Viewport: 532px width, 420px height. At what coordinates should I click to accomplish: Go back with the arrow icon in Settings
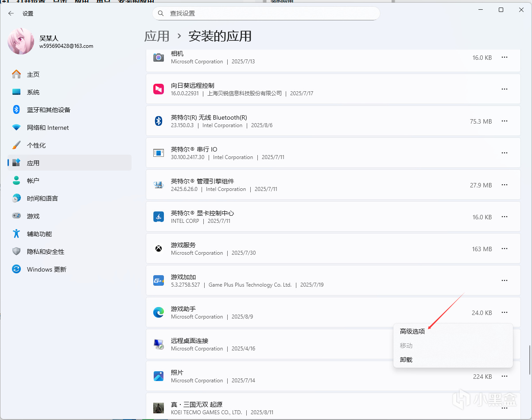[x=11, y=13]
